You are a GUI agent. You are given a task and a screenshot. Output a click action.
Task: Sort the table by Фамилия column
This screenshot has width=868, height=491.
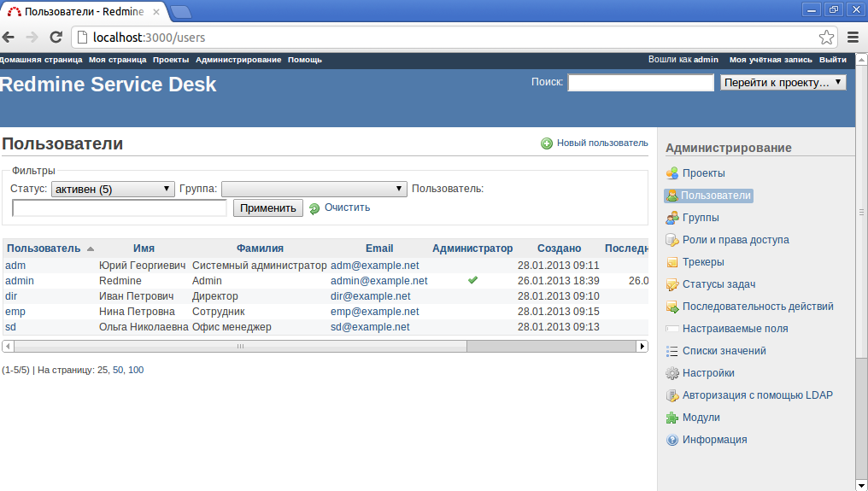pos(261,248)
